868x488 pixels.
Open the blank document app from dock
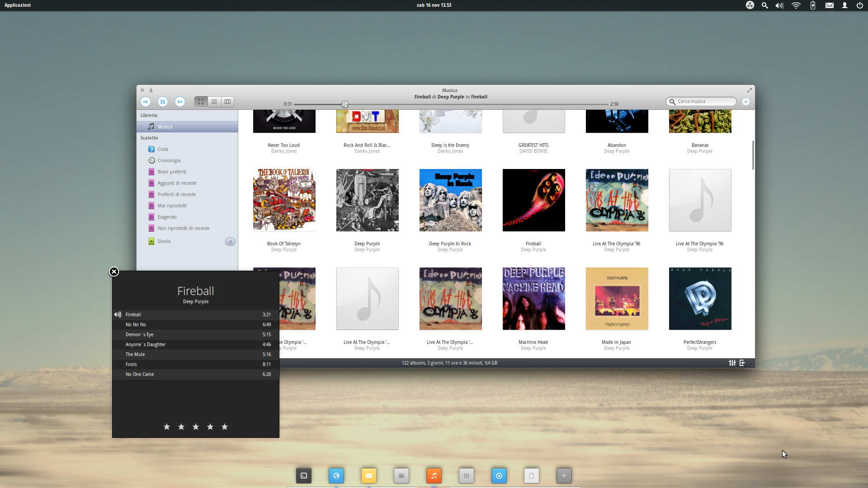coord(532,475)
